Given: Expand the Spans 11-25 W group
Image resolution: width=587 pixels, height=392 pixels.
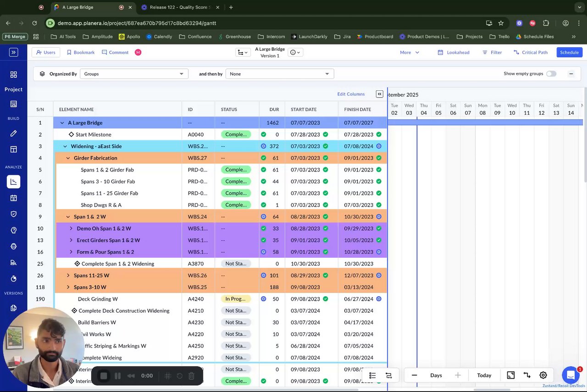Looking at the screenshot, I should point(68,276).
